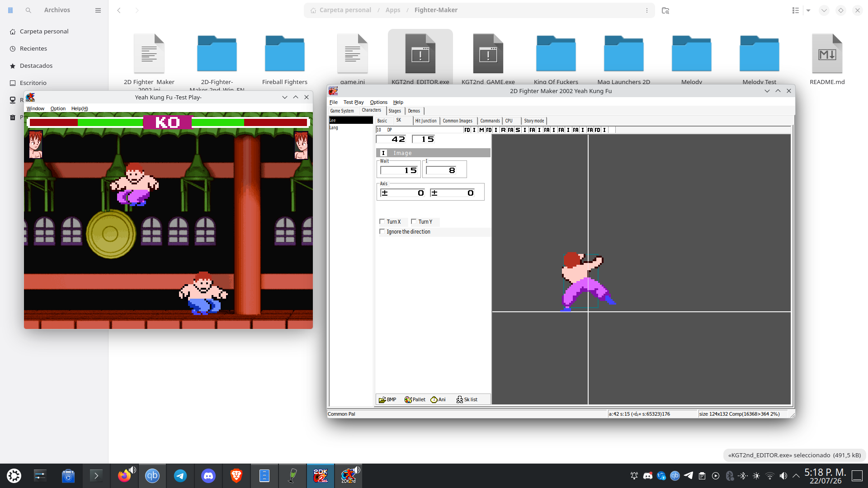The height and width of the screenshot is (488, 868).
Task: Open Discord from the taskbar
Action: [x=208, y=476]
